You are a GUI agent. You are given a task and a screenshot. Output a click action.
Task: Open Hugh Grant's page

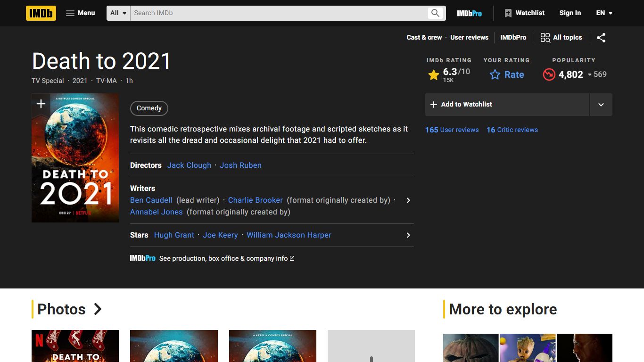174,235
